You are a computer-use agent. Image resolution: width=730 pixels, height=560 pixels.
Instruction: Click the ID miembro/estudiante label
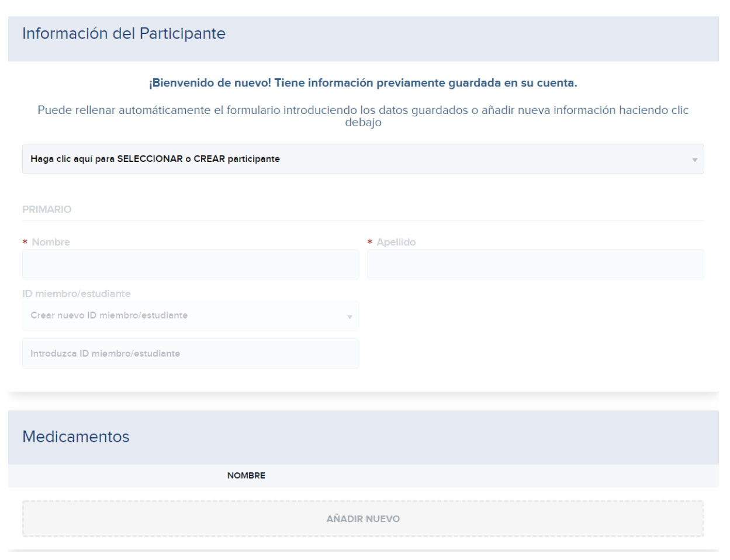77,293
